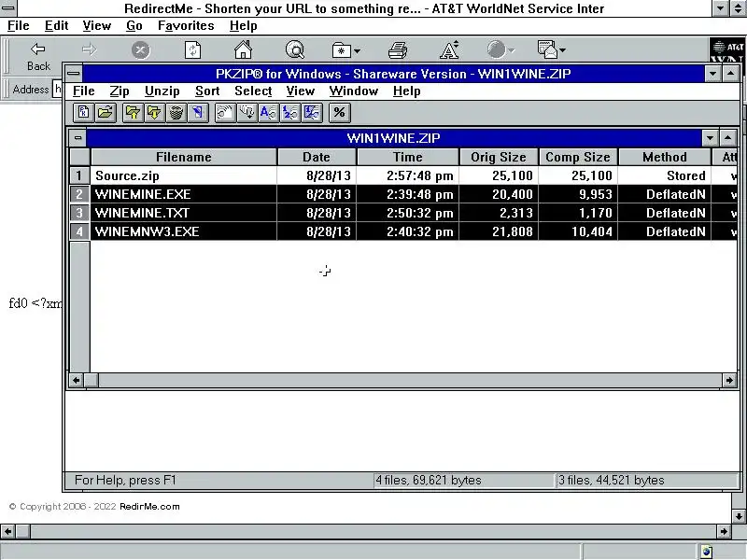
Task: Click the letter A sort toolbar icon
Action: pyautogui.click(x=268, y=113)
